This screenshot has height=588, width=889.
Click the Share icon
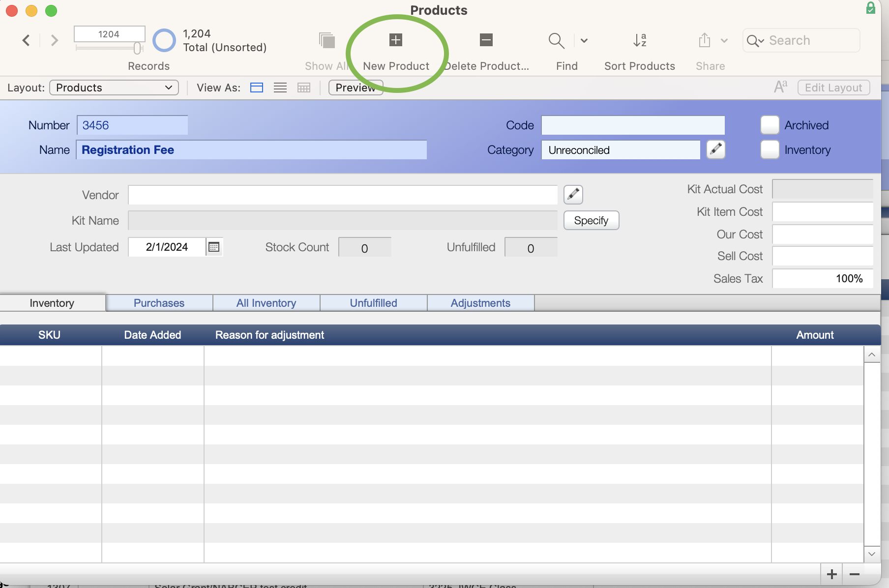[x=705, y=40]
